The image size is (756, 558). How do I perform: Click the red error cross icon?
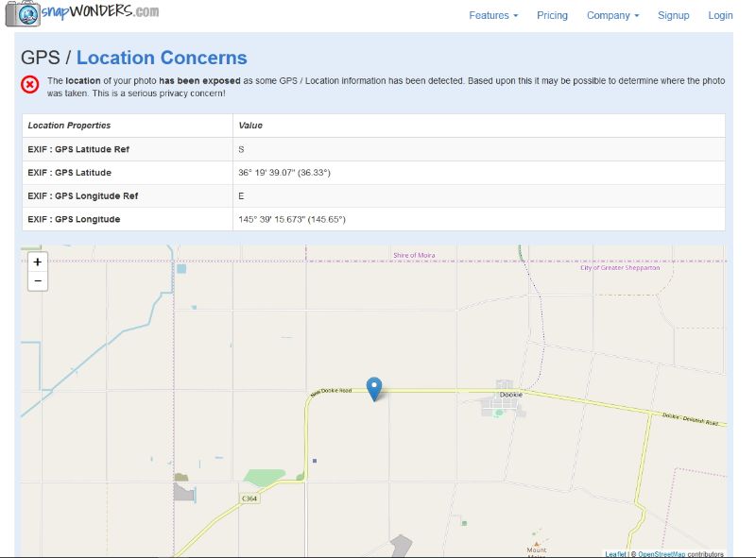click(x=30, y=85)
